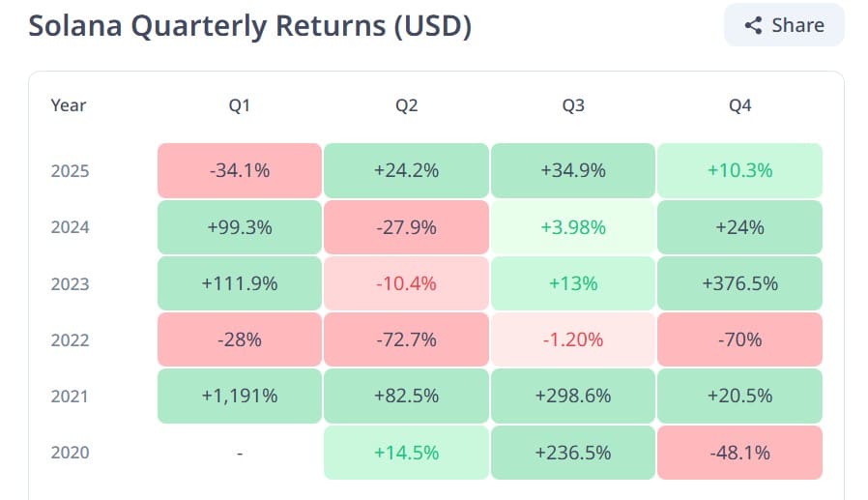Click the share icon glyph

[x=753, y=25]
